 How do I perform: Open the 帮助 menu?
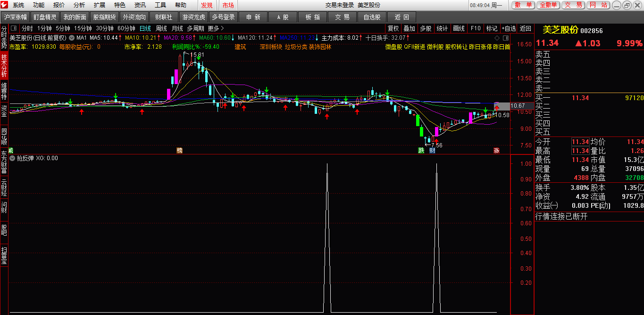(181, 5)
